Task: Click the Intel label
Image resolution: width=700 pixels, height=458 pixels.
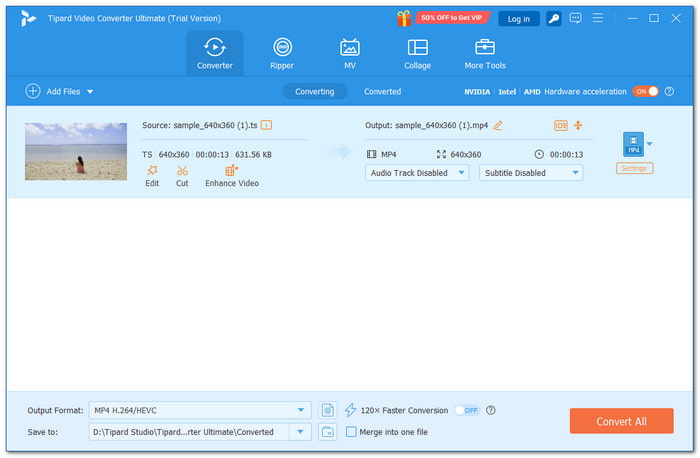Action: coord(507,92)
